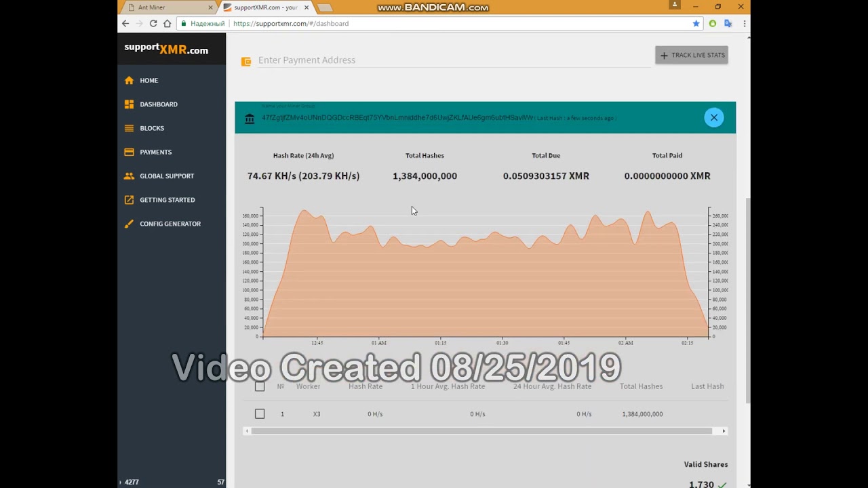The height and width of the screenshot is (488, 868).
Task: Sort by 1 Hour Avg. Hash Rate column
Action: [x=448, y=386]
